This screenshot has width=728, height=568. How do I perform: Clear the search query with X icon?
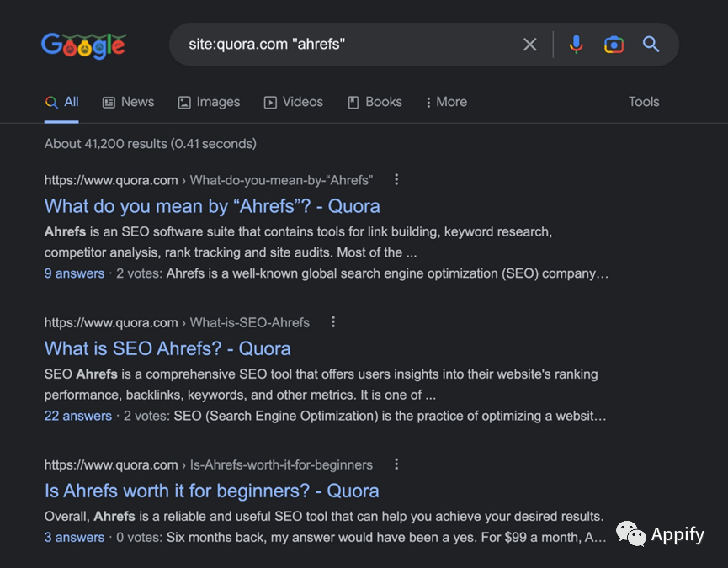point(529,45)
